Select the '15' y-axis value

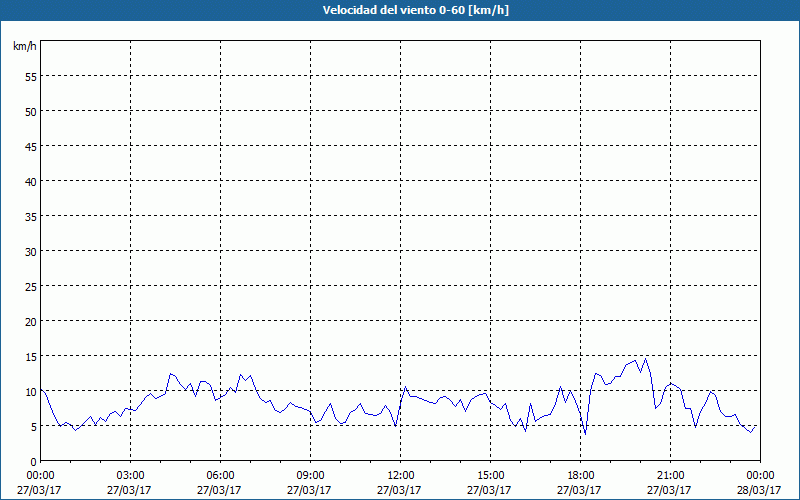tap(31, 357)
